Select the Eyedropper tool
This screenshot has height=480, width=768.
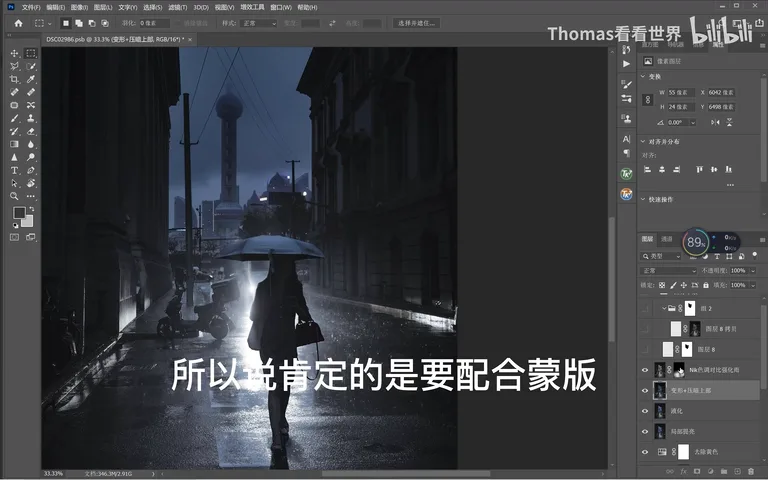coord(31,79)
